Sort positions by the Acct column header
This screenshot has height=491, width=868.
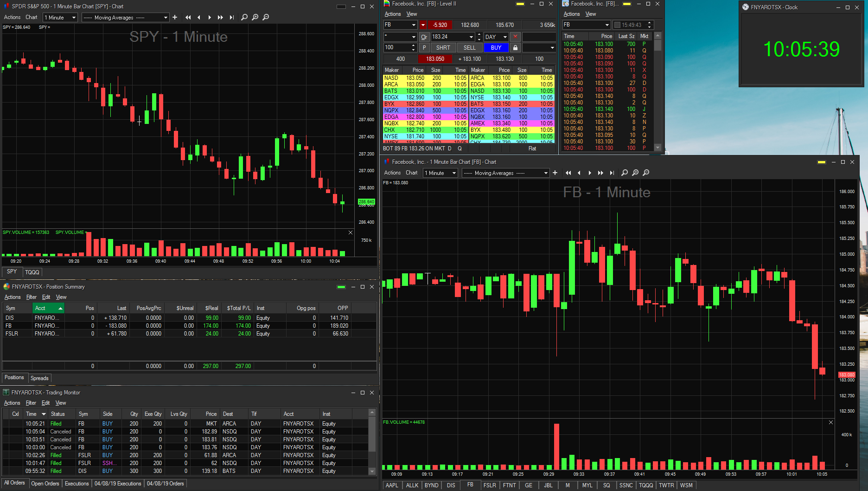(48, 308)
